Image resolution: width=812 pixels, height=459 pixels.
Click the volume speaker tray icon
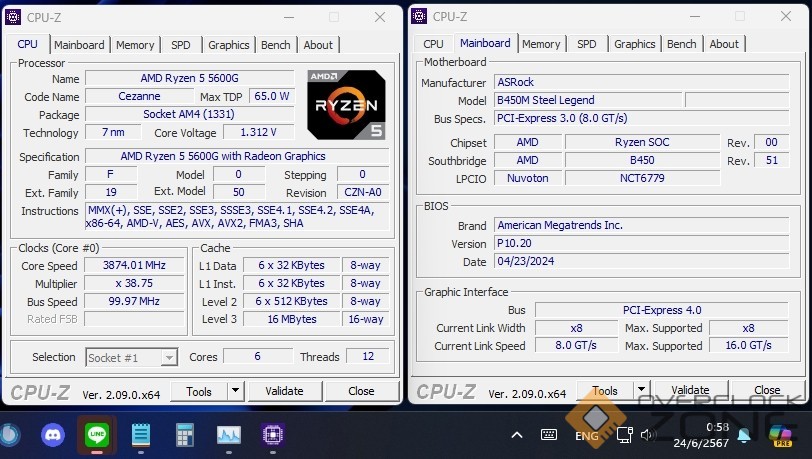(x=647, y=435)
